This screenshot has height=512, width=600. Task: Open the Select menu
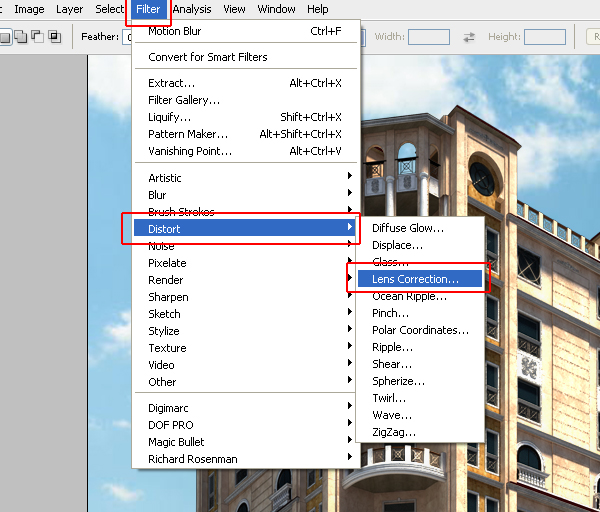[109, 9]
